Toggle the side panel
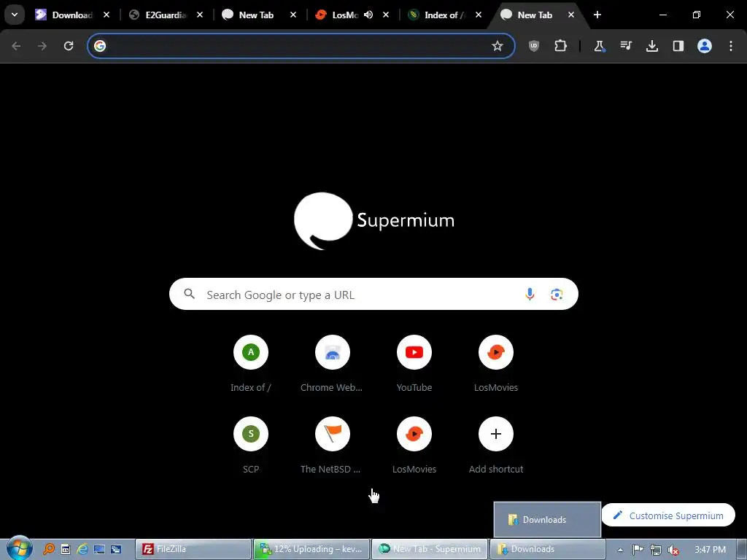The width and height of the screenshot is (747, 560). (678, 46)
